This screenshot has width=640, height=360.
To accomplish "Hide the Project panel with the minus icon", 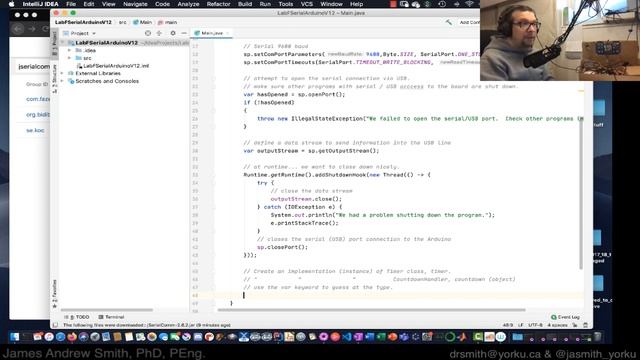I will (184, 33).
